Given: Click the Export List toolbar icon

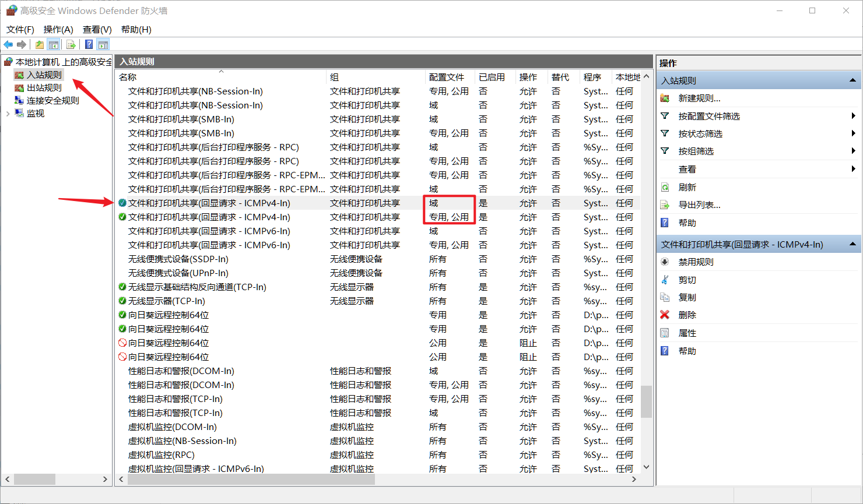Looking at the screenshot, I should pyautogui.click(x=71, y=45).
